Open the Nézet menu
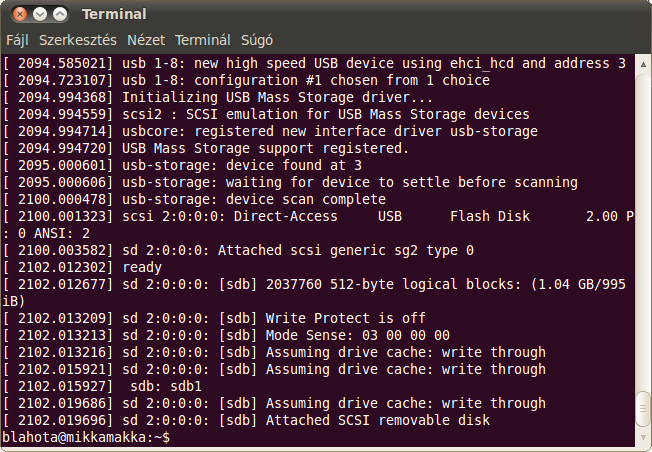 146,40
